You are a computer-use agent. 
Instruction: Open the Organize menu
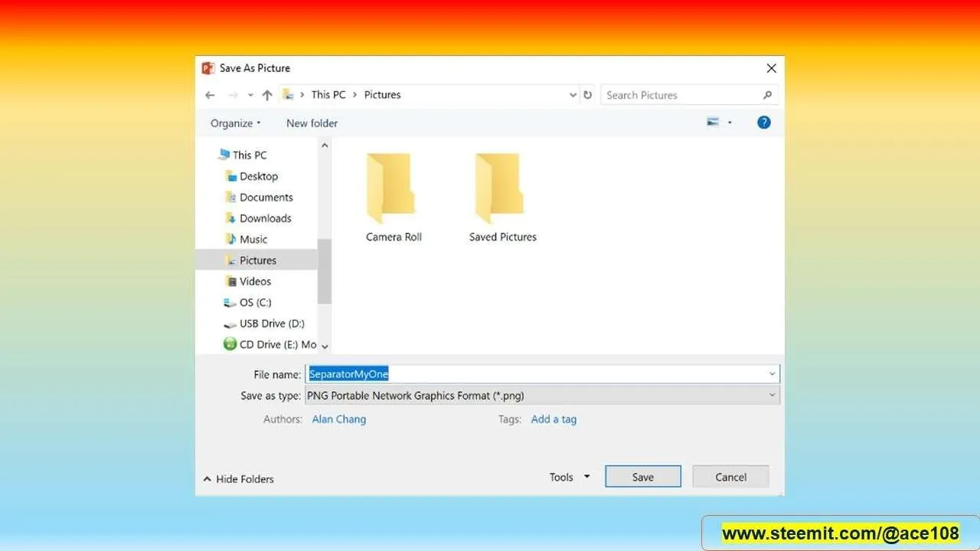235,123
